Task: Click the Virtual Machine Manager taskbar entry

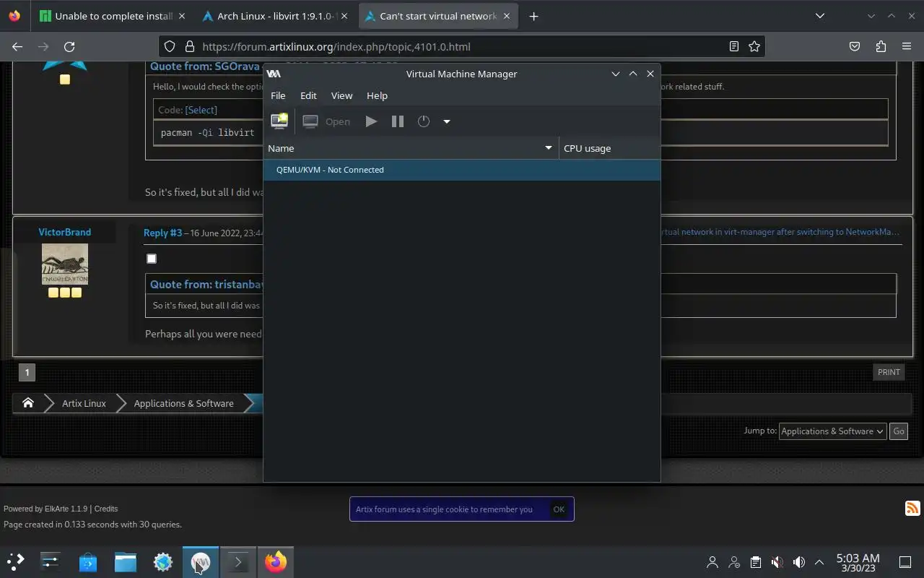Action: [201, 561]
